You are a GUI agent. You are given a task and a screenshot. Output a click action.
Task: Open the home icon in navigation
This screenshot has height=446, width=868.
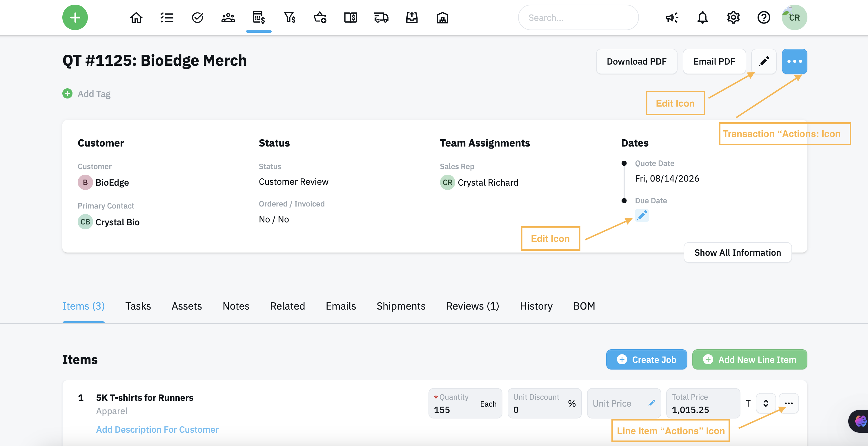tap(136, 17)
